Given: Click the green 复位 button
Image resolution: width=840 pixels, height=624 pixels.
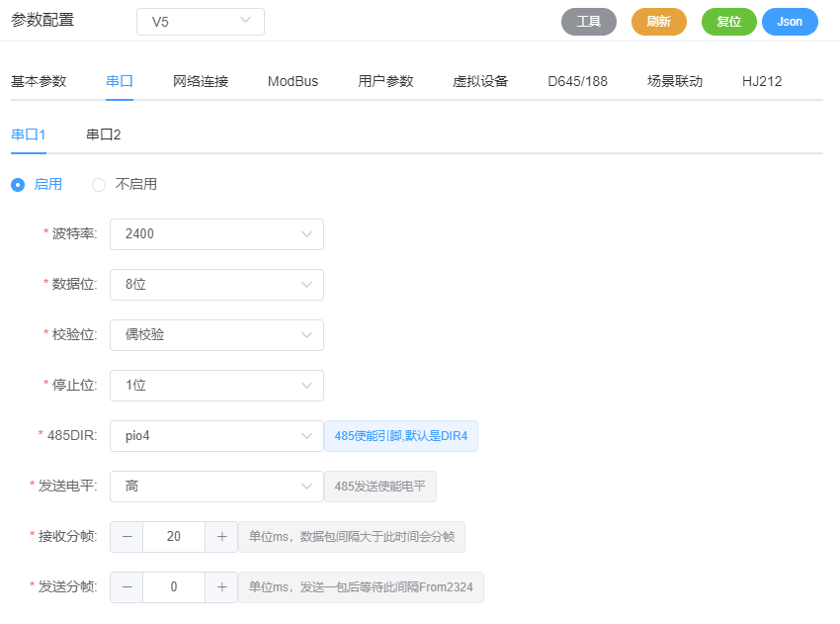Looking at the screenshot, I should pyautogui.click(x=728, y=22).
